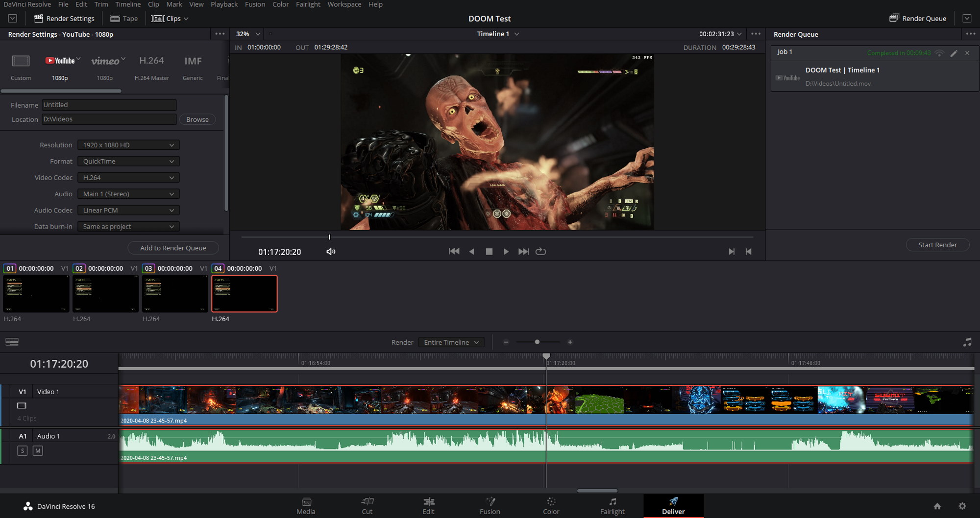Image resolution: width=980 pixels, height=518 pixels.
Task: Switch to the Color page
Action: (551, 506)
